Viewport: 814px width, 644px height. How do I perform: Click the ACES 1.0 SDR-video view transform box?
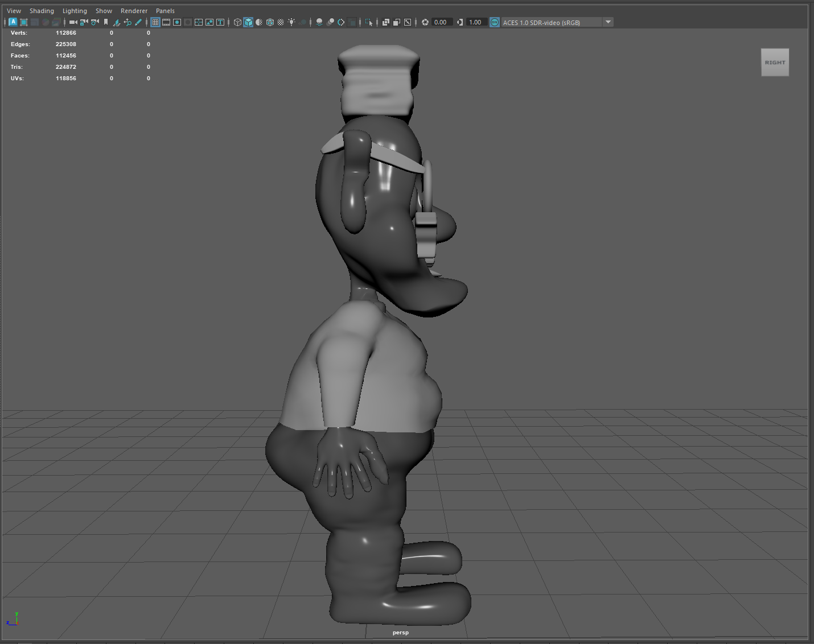[x=551, y=22]
